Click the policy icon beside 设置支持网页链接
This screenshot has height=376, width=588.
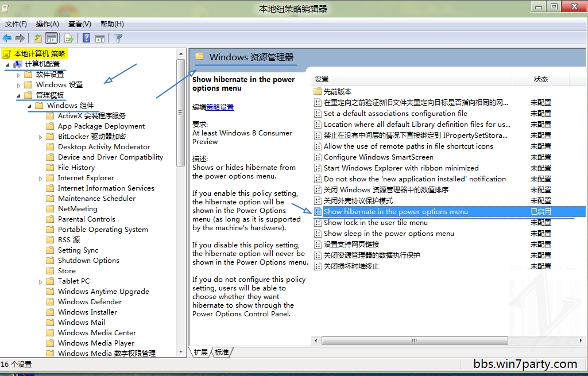[318, 245]
